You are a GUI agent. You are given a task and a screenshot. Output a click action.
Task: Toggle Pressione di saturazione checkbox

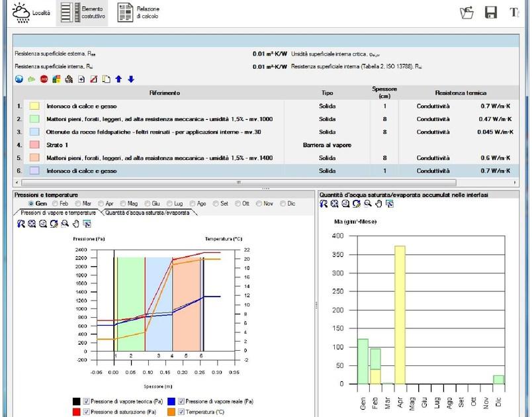coord(86,412)
